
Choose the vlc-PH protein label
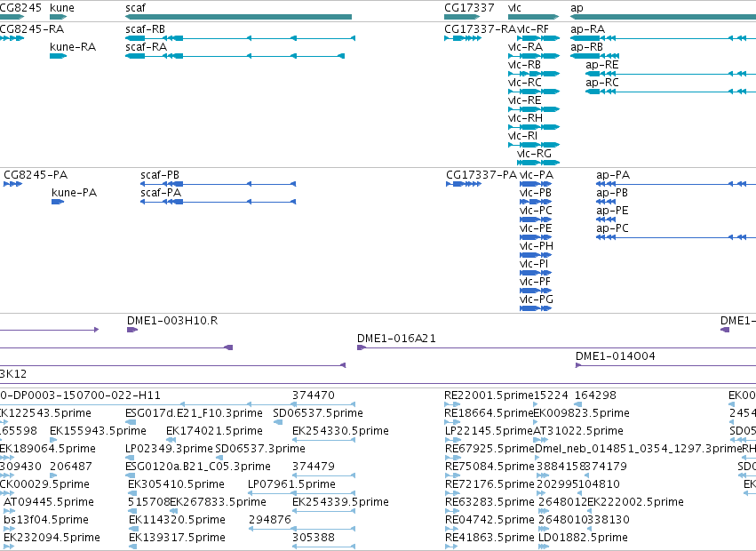(537, 246)
